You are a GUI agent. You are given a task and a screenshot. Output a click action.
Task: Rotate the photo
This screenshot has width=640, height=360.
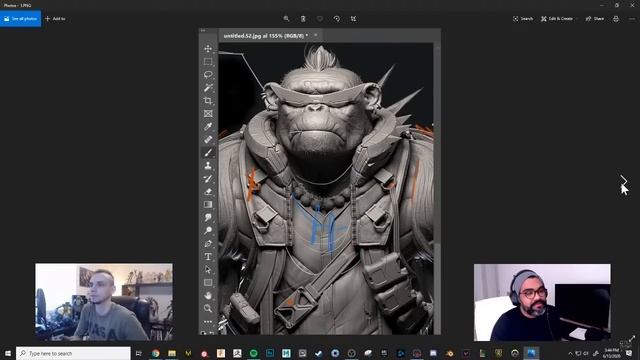pyautogui.click(x=337, y=19)
